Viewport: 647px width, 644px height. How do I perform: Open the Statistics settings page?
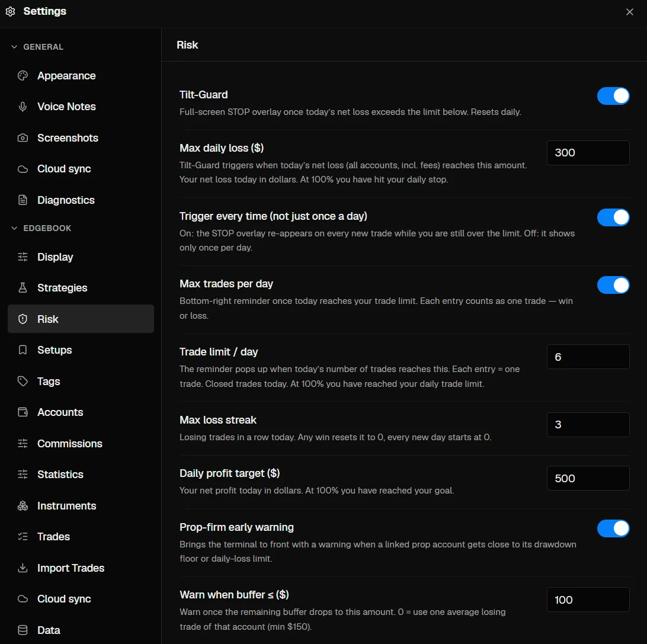[x=81, y=475]
